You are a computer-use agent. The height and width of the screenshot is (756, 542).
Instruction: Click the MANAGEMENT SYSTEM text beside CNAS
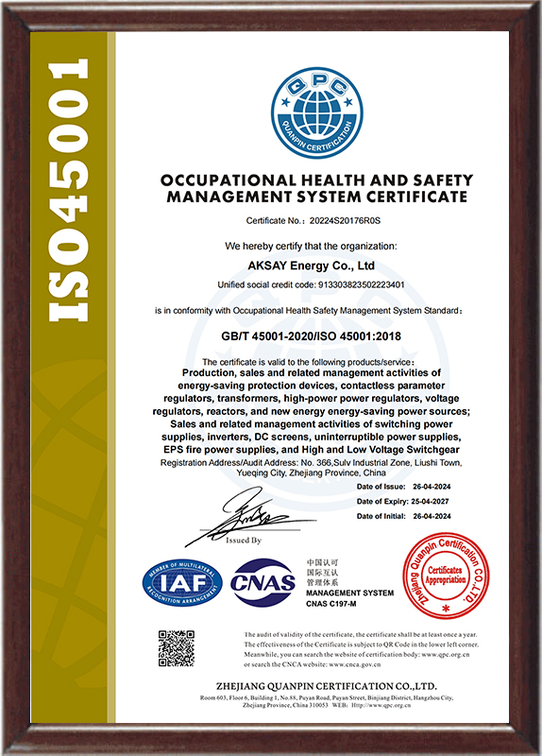(349, 593)
